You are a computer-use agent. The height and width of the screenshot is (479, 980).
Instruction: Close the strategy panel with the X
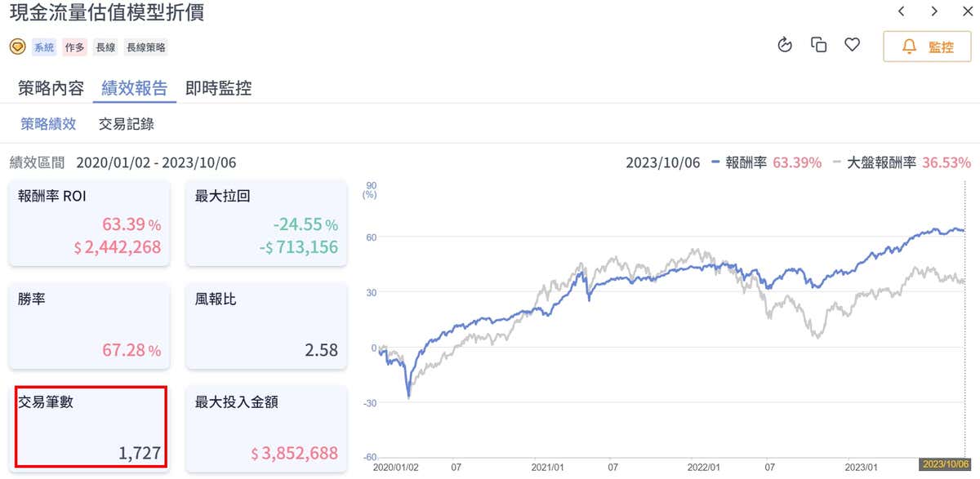tap(968, 11)
